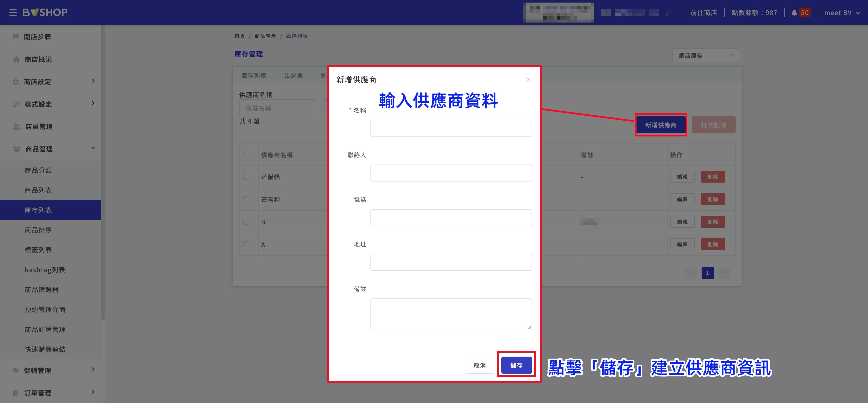Click the 前往商店 link
Screen dimensions: 868x403
703,13
